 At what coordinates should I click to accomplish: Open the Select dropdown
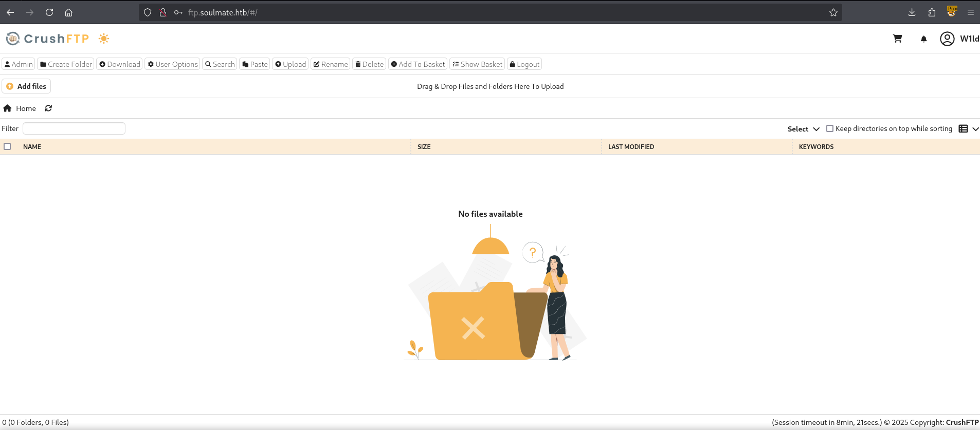(x=803, y=129)
